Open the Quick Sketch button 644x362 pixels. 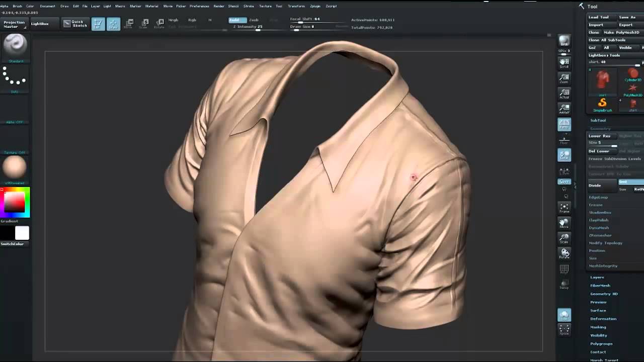[75, 24]
